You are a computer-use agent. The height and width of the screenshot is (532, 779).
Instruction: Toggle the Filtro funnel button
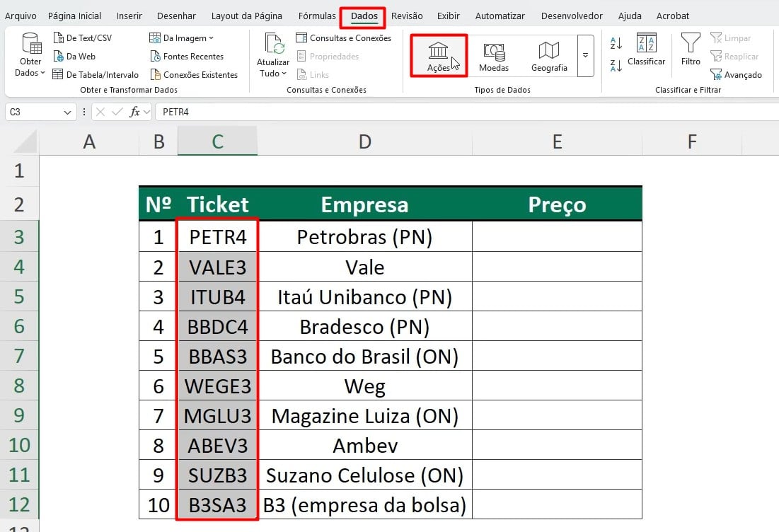(x=691, y=50)
